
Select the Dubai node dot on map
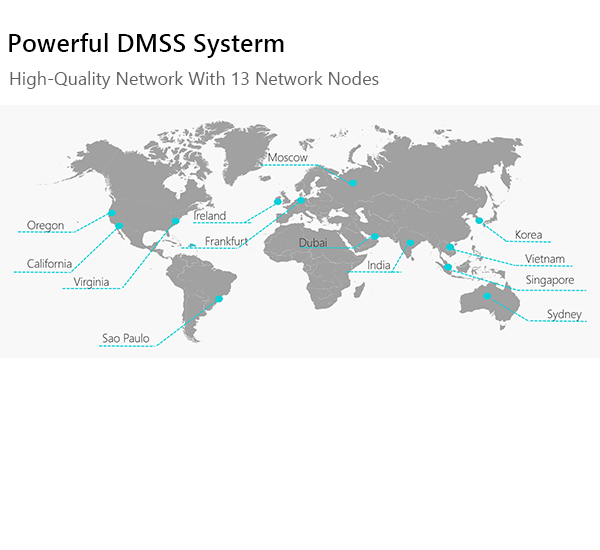(374, 237)
